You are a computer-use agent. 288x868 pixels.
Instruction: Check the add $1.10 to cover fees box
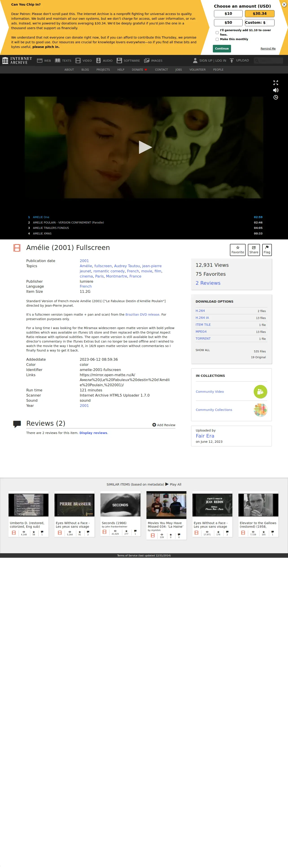[217, 33]
